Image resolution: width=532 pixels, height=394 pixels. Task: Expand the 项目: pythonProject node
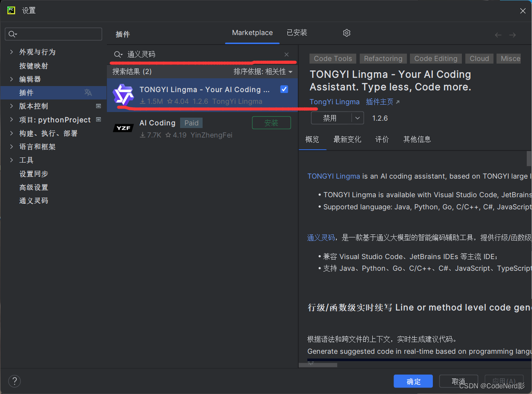tap(11, 120)
